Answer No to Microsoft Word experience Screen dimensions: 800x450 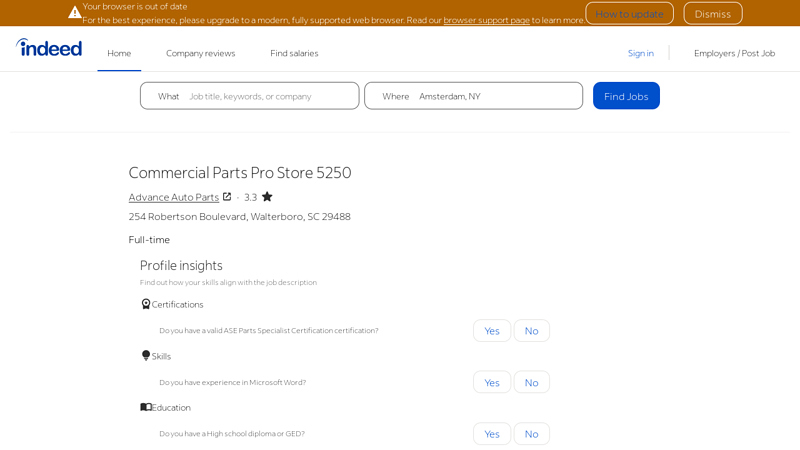click(x=531, y=382)
